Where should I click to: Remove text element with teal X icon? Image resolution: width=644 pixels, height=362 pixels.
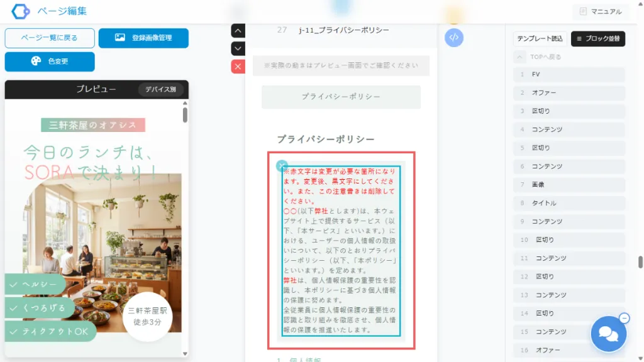(282, 166)
